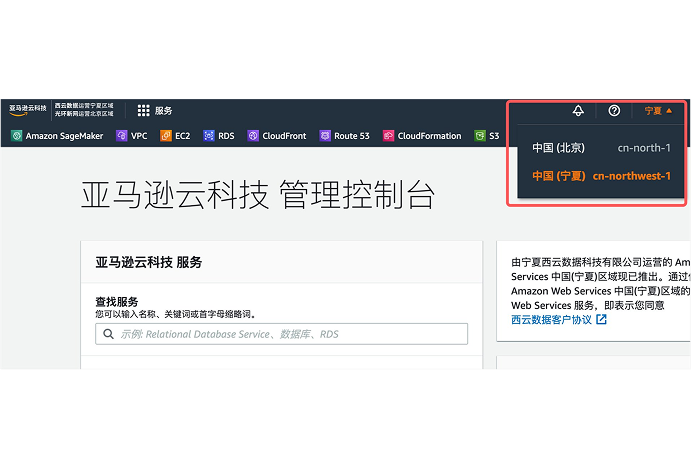The height and width of the screenshot is (469, 691).
Task: Click the 亚马逊云科技 logo
Action: coord(28,108)
